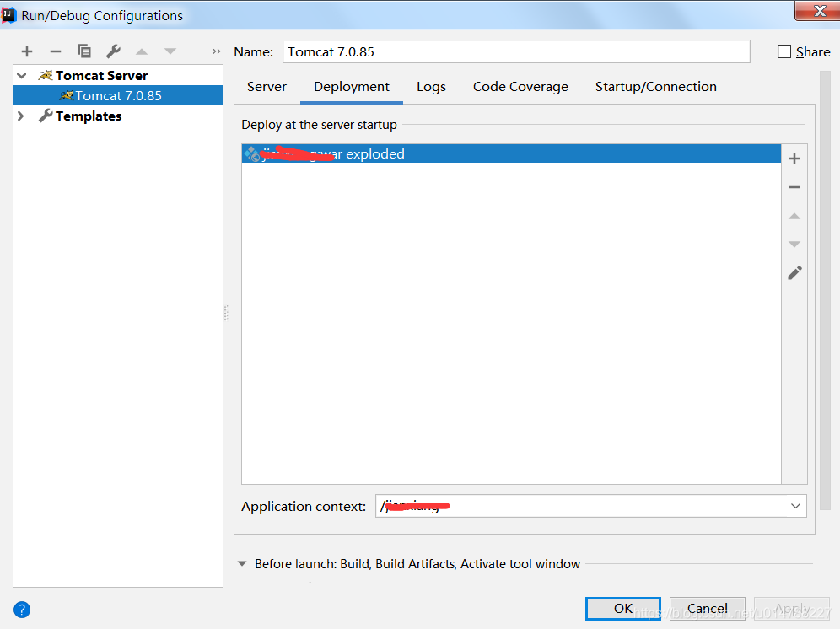This screenshot has width=840, height=629.
Task: Expand the Templates tree node
Action: click(x=21, y=116)
